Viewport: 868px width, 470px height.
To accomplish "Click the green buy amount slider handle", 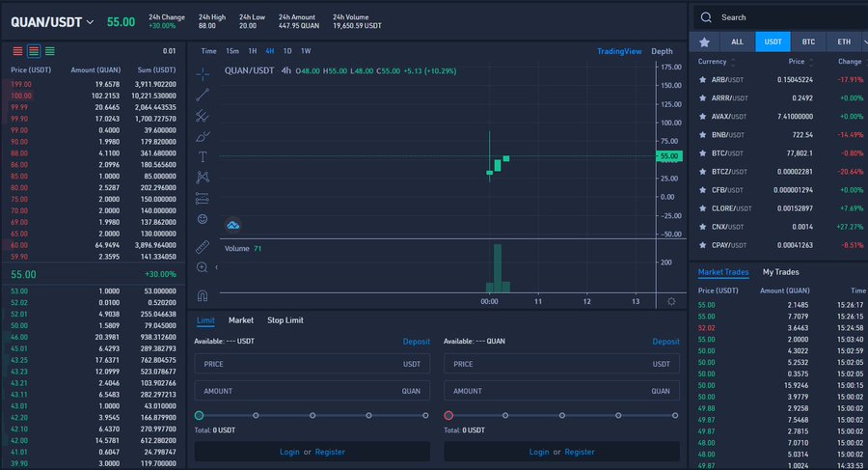I will click(x=200, y=415).
